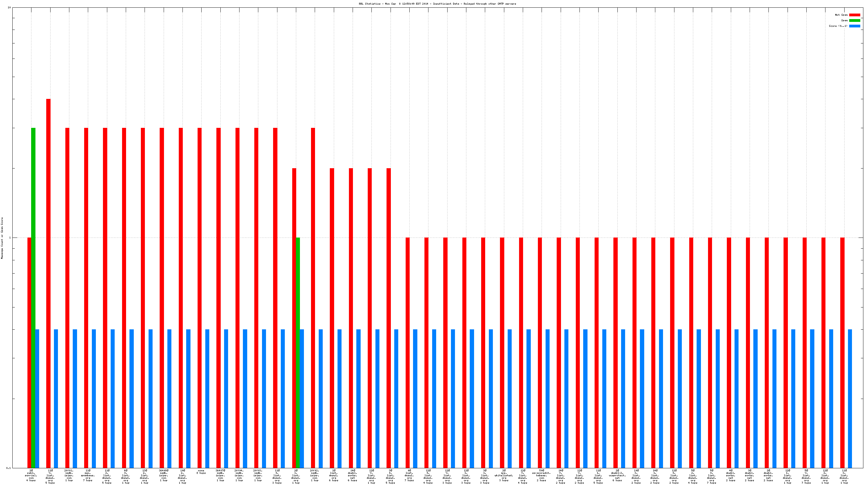This screenshot has width=868, height=488.
Task: Click the ips.whitelisted.org axis label
Action: [503, 475]
